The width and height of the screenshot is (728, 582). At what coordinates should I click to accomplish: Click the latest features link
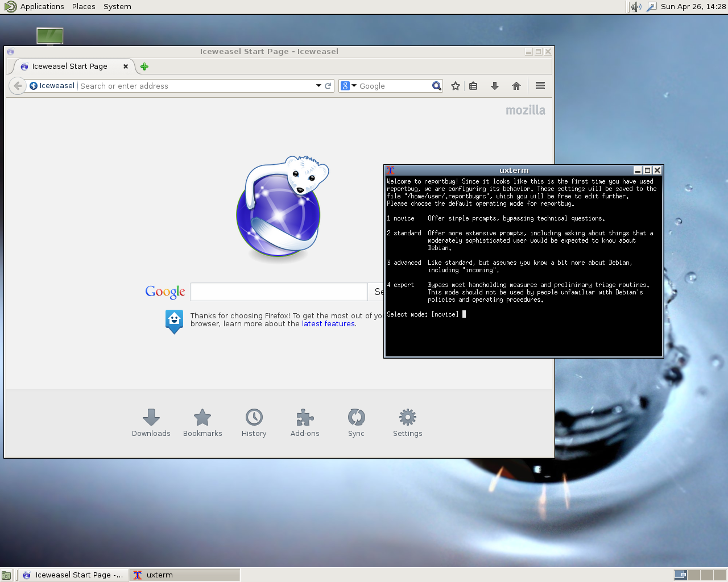pyautogui.click(x=328, y=324)
